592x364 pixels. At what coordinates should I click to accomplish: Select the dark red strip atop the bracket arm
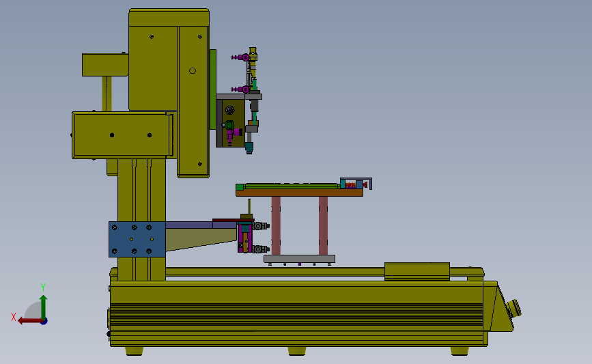pyautogui.click(x=234, y=220)
